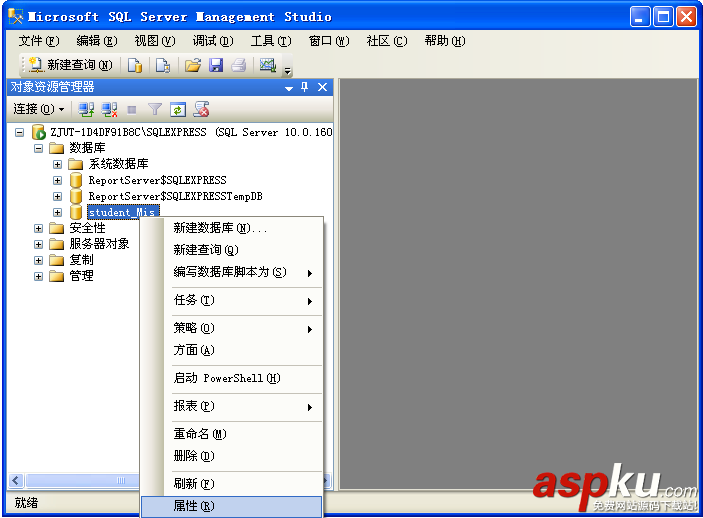
Task: Expand the ReportServer$SQLEXPRESSTempDB database node
Action: 57,196
